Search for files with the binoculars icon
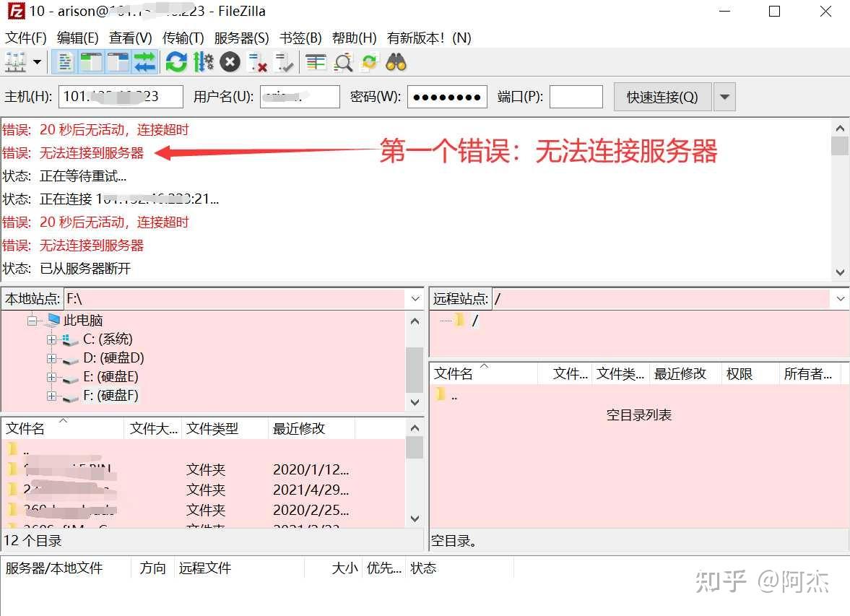This screenshot has height=616, width=850. (x=396, y=62)
